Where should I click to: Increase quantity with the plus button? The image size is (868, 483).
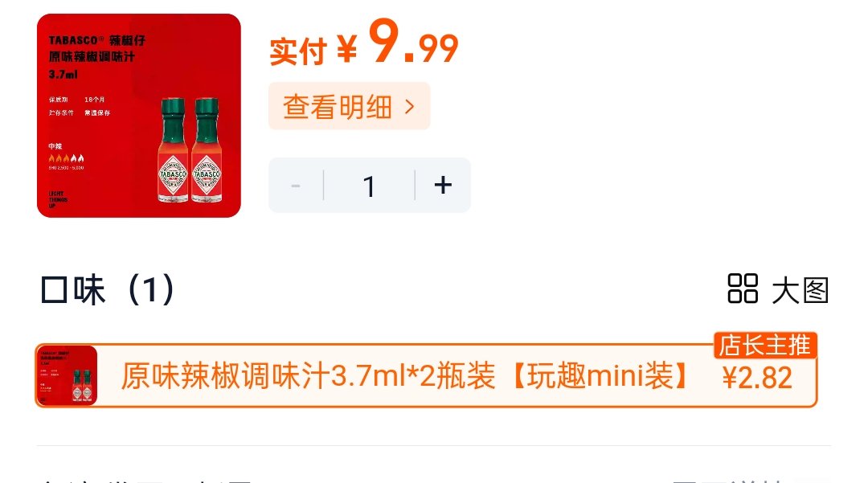[443, 186]
